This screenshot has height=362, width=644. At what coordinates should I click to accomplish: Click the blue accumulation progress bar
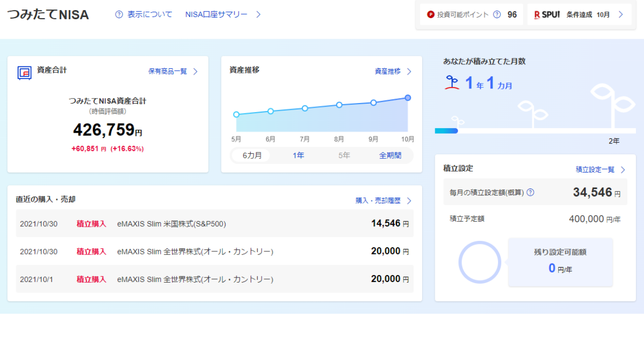[446, 131]
